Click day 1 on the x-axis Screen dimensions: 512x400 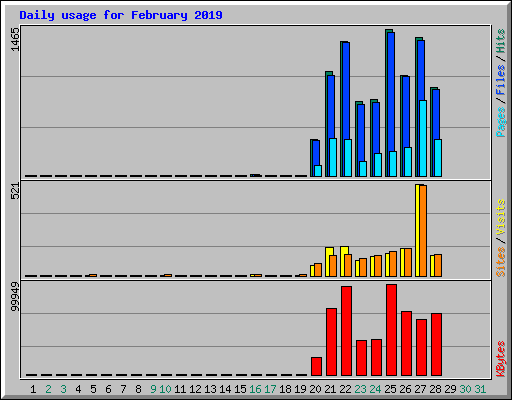(33, 389)
